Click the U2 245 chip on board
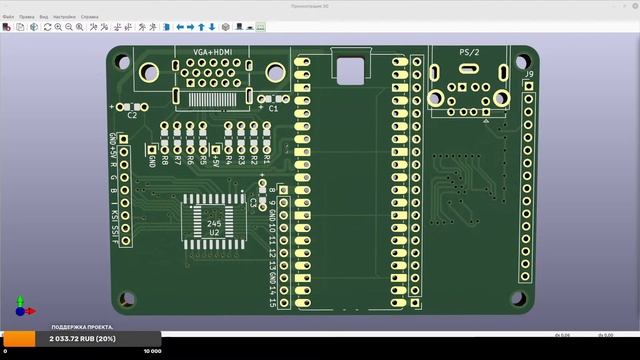Viewport: 640px width, 360px height. pos(213,222)
